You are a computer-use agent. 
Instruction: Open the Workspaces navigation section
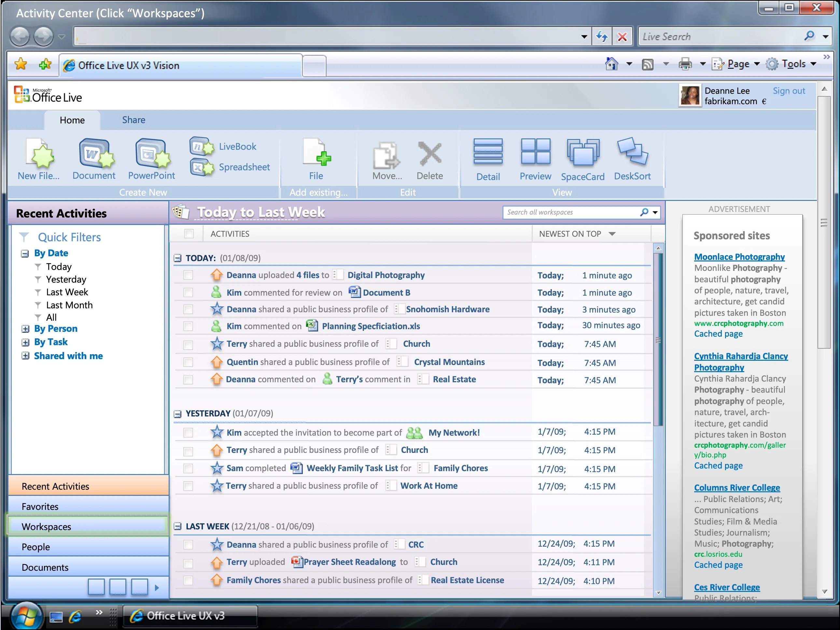(x=88, y=526)
